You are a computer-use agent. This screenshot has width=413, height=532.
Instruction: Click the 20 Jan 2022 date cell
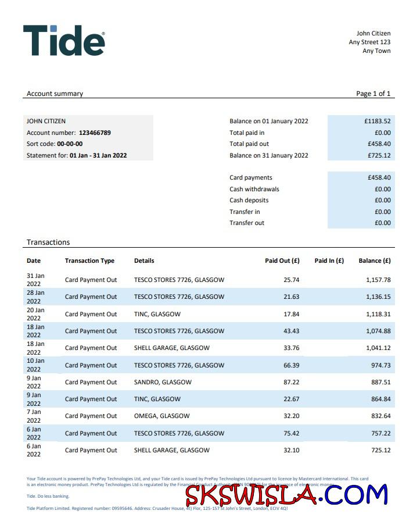[x=35, y=314]
